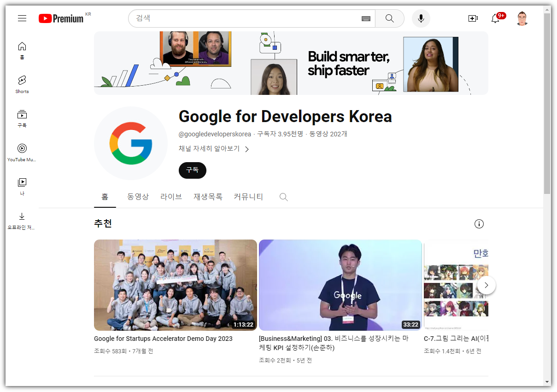Advance the video carousel right arrow
The height and width of the screenshot is (392, 557).
point(486,285)
